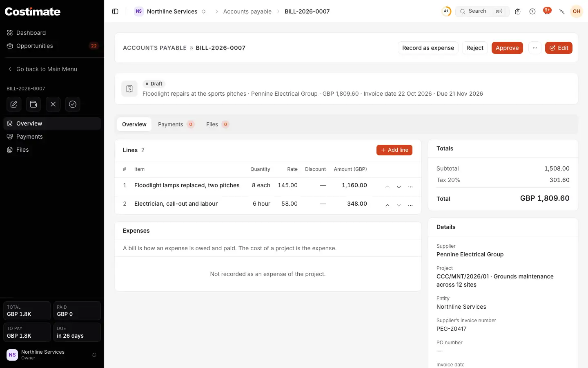Switch to the Payments tab

pos(176,124)
